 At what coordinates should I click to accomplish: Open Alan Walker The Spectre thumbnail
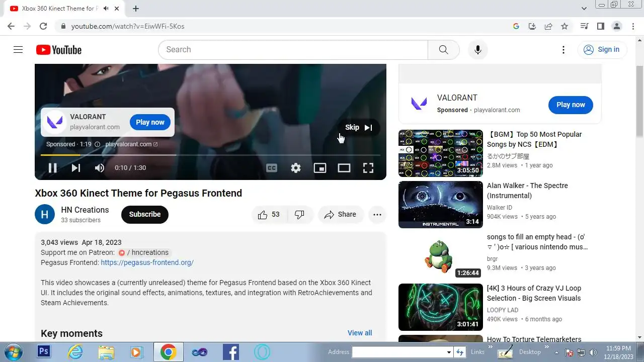tap(441, 205)
